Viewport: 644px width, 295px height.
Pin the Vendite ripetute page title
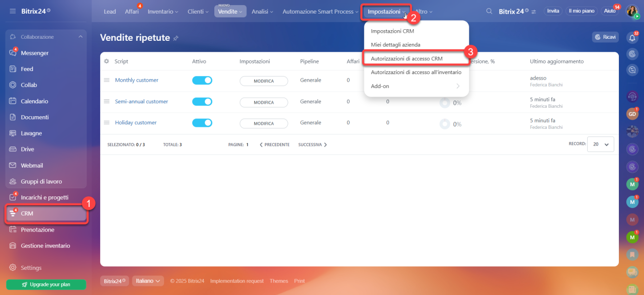(x=176, y=38)
